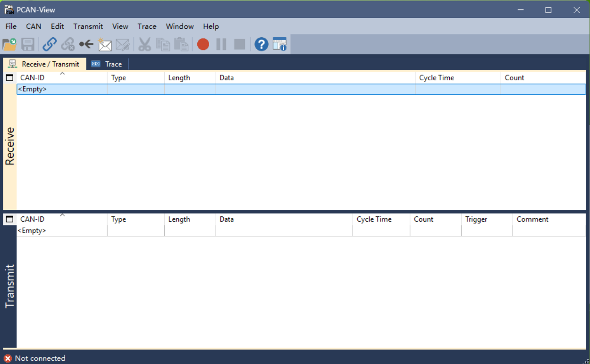Image resolution: width=590 pixels, height=364 pixels.
Task: Click the Save floppy disk icon
Action: (x=28, y=44)
